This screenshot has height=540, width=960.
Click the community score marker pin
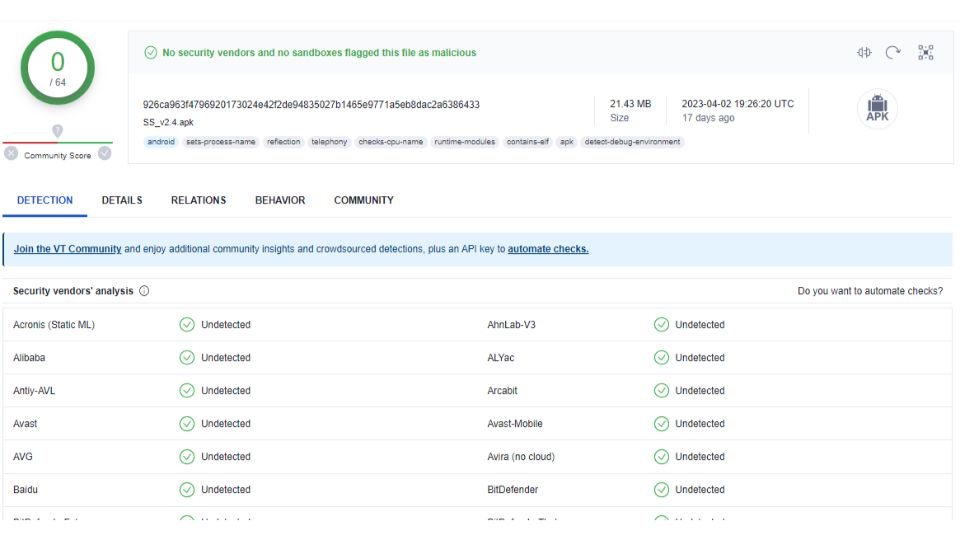tap(58, 130)
